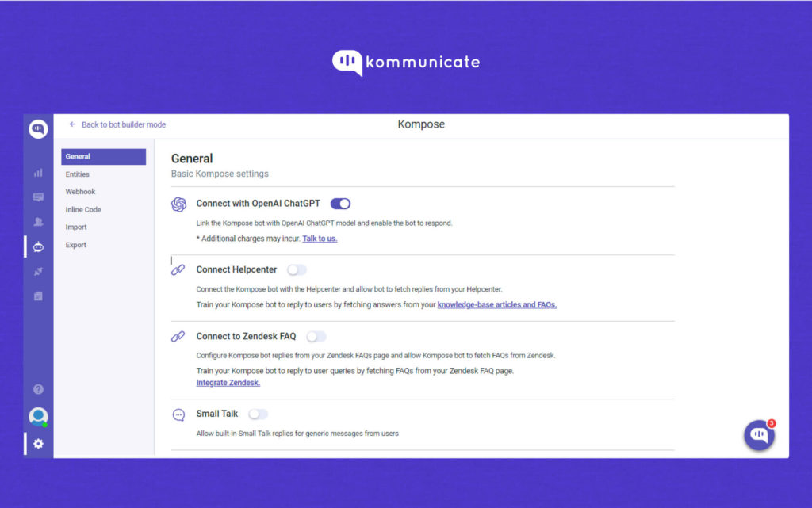Image resolution: width=812 pixels, height=508 pixels.
Task: Open the settings gear icon in sidebar
Action: click(38, 443)
